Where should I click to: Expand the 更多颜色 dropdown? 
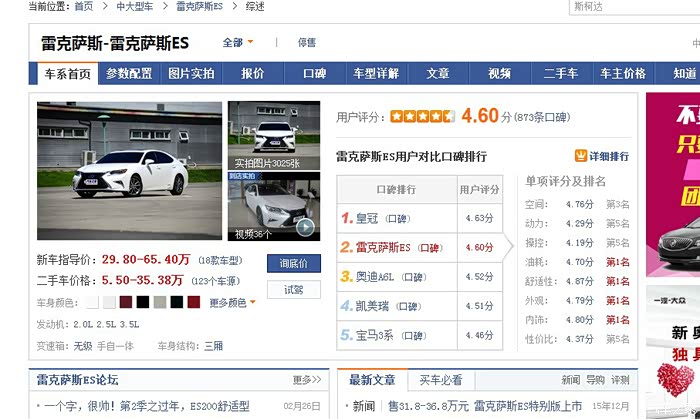[232, 303]
